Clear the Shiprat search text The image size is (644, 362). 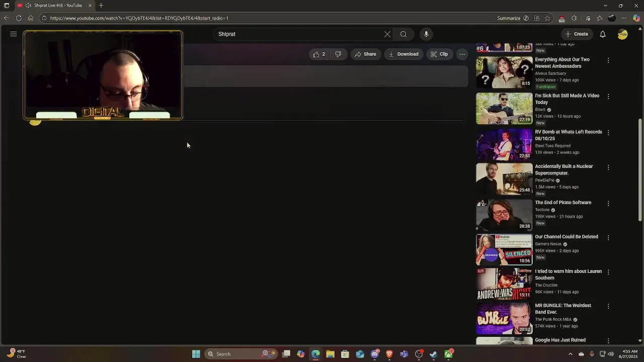[x=387, y=34]
